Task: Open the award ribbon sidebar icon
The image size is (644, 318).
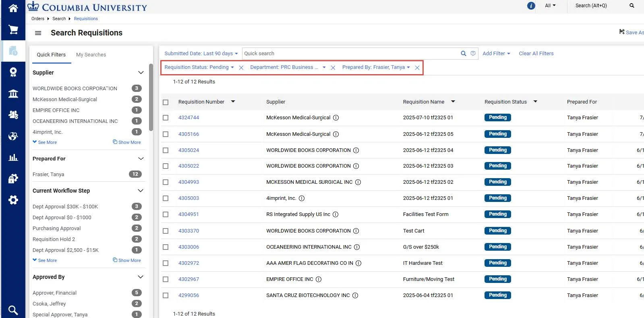Action: pos(13,72)
